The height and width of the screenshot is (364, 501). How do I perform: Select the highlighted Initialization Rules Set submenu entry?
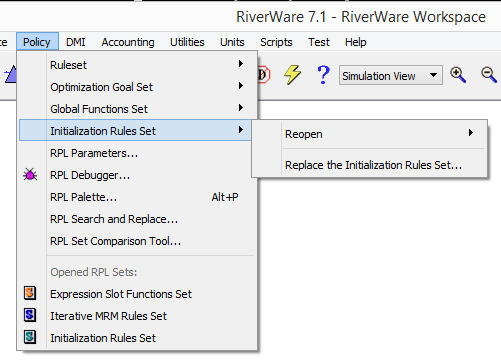pyautogui.click(x=135, y=131)
